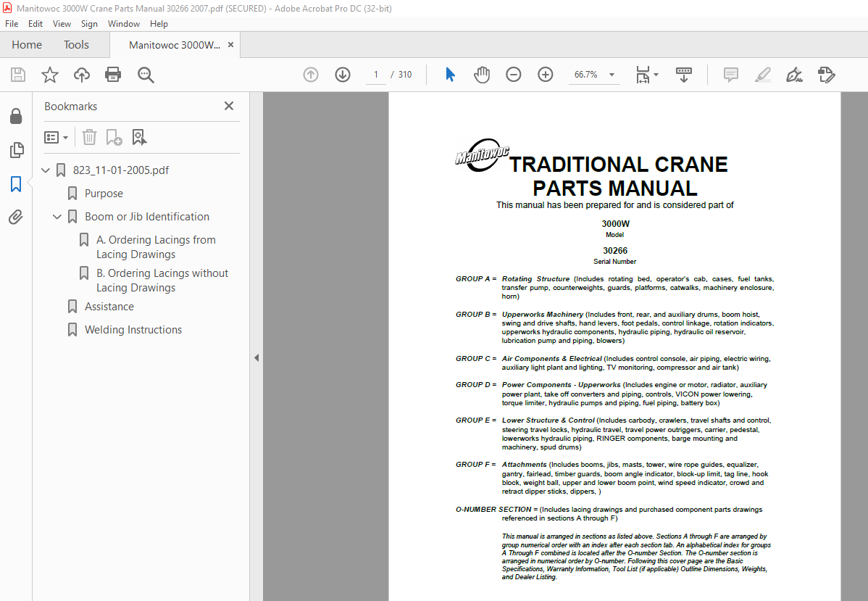The width and height of the screenshot is (868, 601).
Task: Select the Manitowoc 3000W document tab
Action: click(x=175, y=45)
